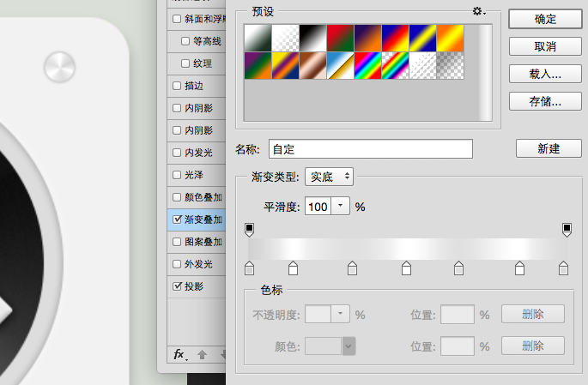The height and width of the screenshot is (385, 588).
Task: Click the 载入... button
Action: pos(545,74)
